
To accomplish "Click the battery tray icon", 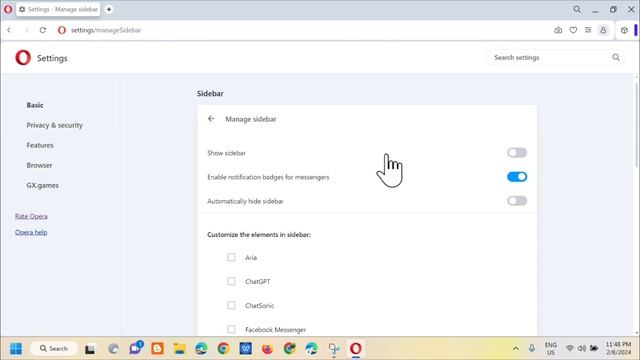I will pyautogui.click(x=594, y=348).
